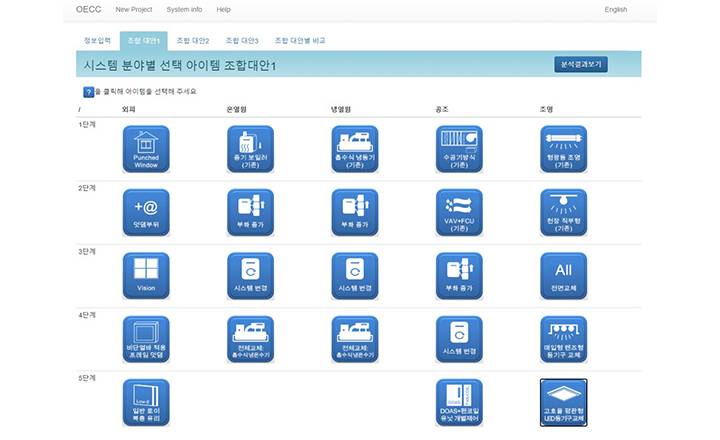This screenshot has height=440, width=720.
Task: Open the System info menu
Action: [184, 9]
